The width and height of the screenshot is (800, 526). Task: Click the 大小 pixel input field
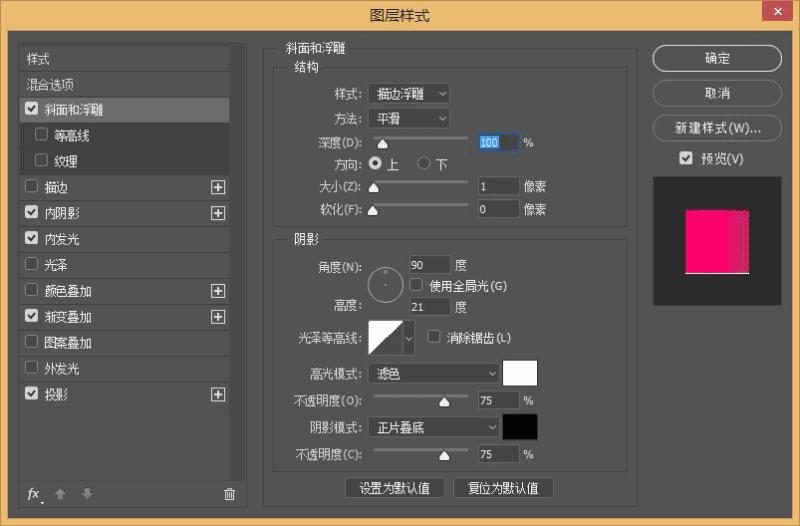pyautogui.click(x=498, y=186)
